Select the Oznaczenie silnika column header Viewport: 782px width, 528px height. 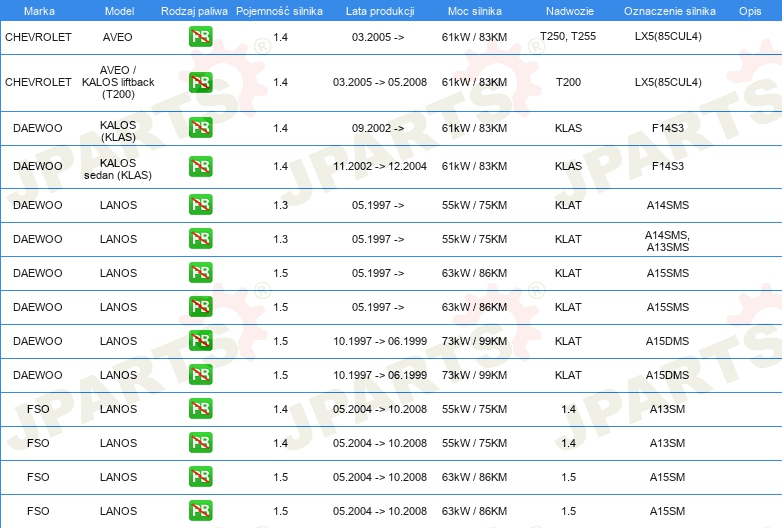click(667, 10)
